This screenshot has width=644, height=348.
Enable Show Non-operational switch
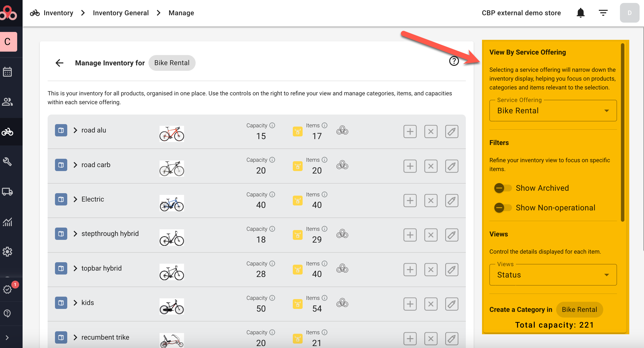coord(503,208)
